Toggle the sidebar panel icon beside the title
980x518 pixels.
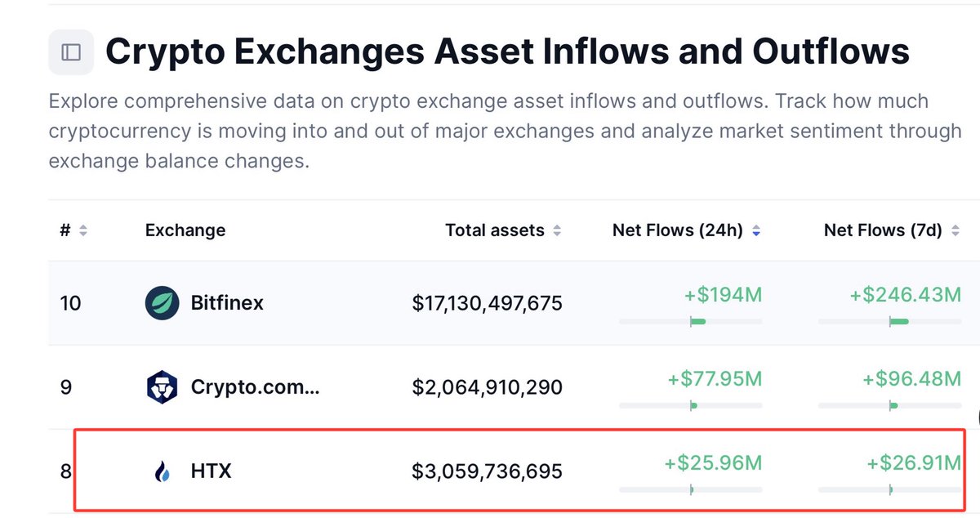pyautogui.click(x=71, y=52)
